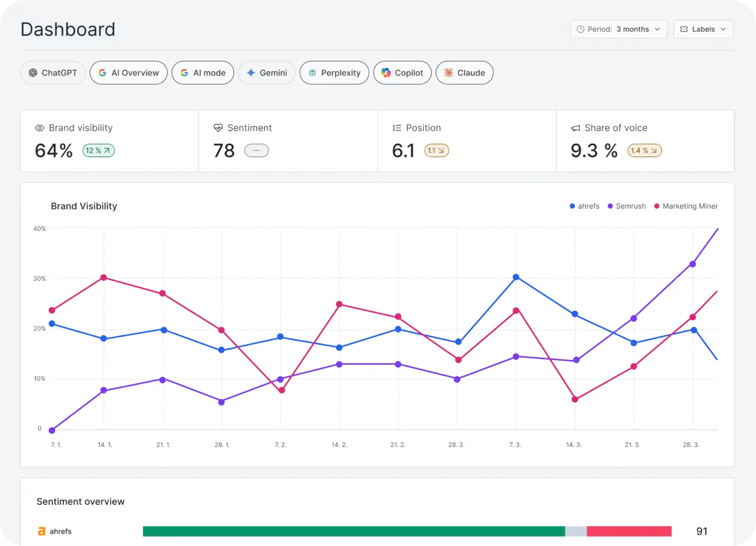Click the Claude icon in filters
This screenshot has width=756, height=546.
pyautogui.click(x=449, y=72)
